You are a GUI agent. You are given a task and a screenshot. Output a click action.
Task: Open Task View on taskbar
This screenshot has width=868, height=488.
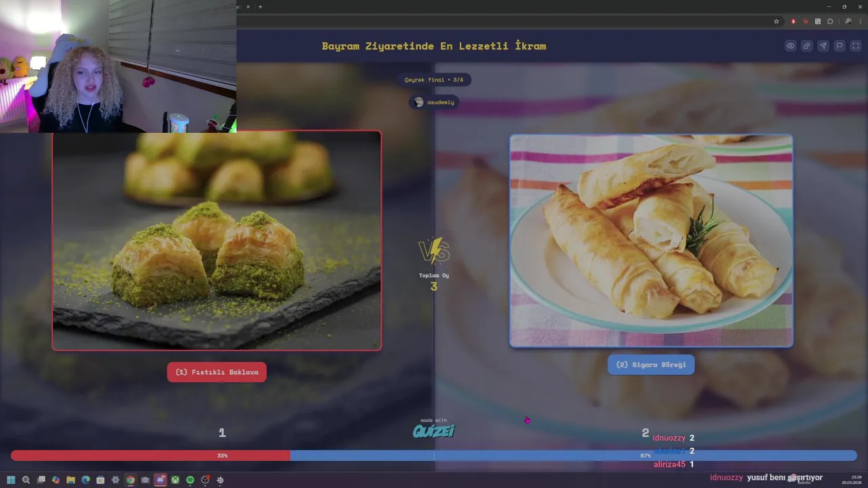41,480
